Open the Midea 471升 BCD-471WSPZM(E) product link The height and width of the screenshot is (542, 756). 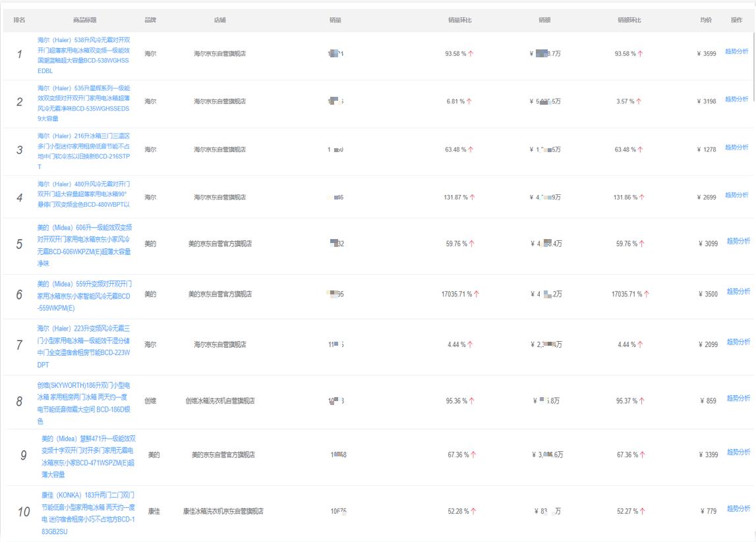[x=88, y=456]
